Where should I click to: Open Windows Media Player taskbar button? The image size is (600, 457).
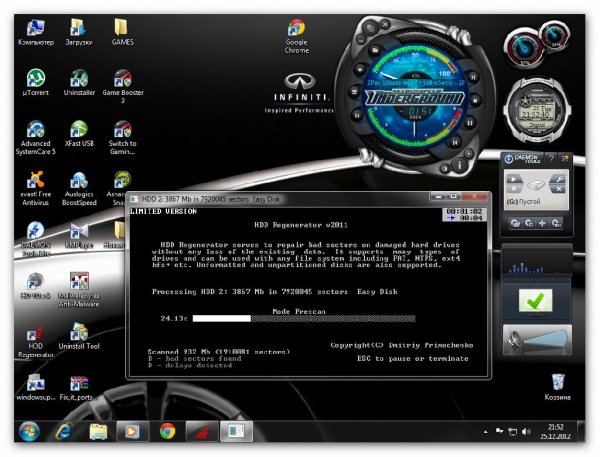point(131,431)
